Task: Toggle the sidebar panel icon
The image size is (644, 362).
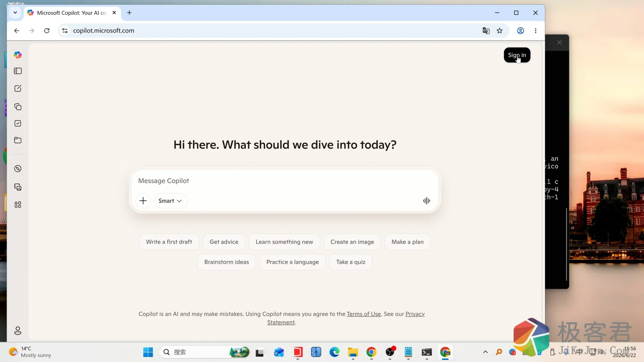Action: pos(18,71)
